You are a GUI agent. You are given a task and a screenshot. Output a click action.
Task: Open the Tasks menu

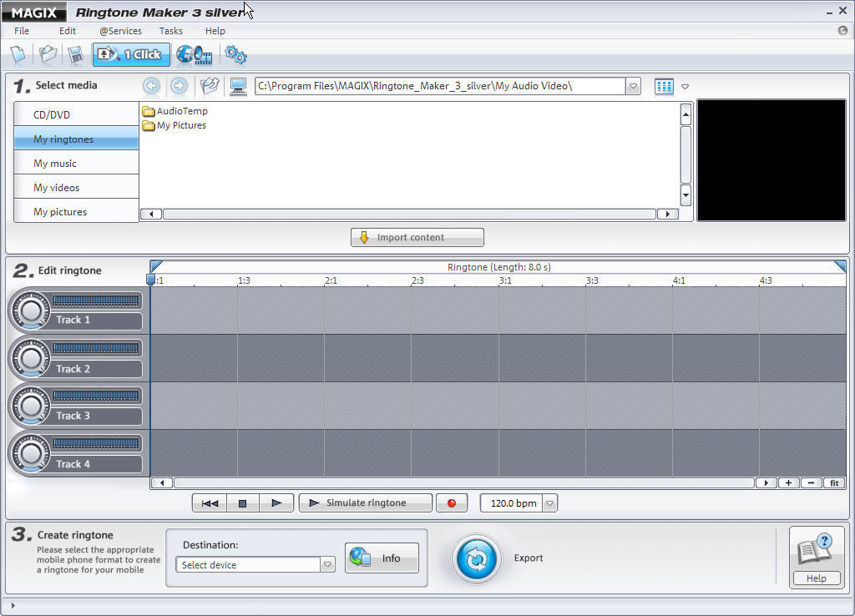[x=170, y=31]
